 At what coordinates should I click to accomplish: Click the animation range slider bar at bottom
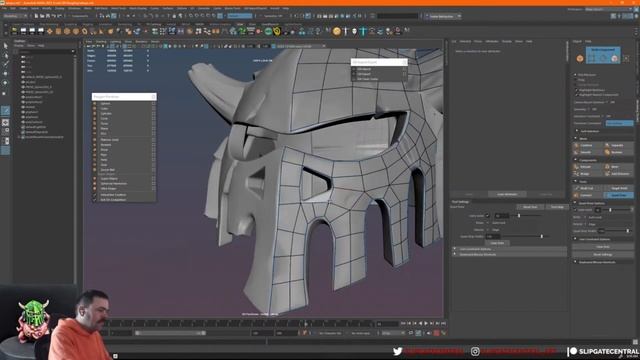(x=170, y=333)
